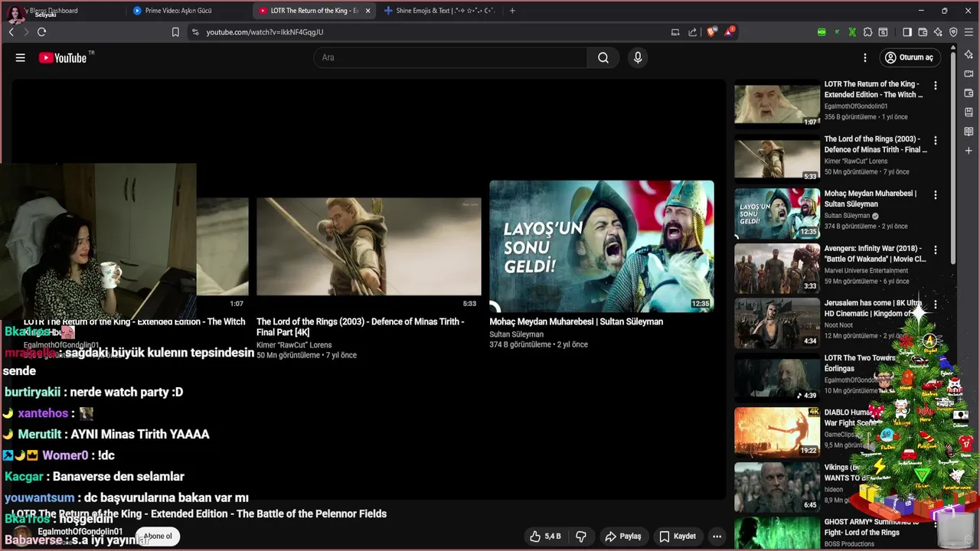980x551 pixels.
Task: Open the puzzle-piece Extensions menu
Action: pyautogui.click(x=867, y=32)
